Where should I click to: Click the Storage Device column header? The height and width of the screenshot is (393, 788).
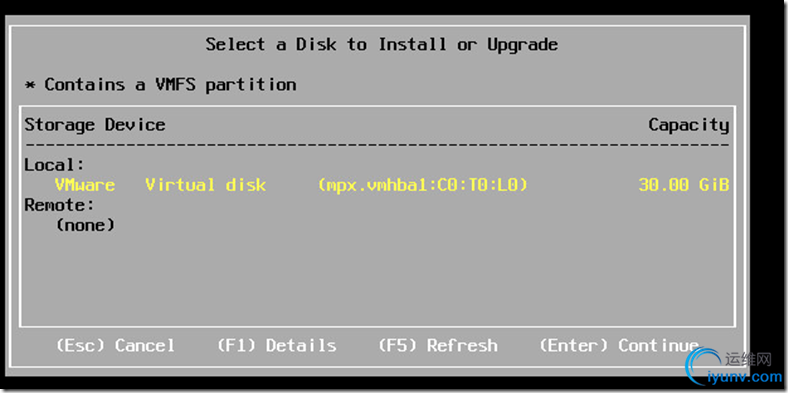click(95, 125)
